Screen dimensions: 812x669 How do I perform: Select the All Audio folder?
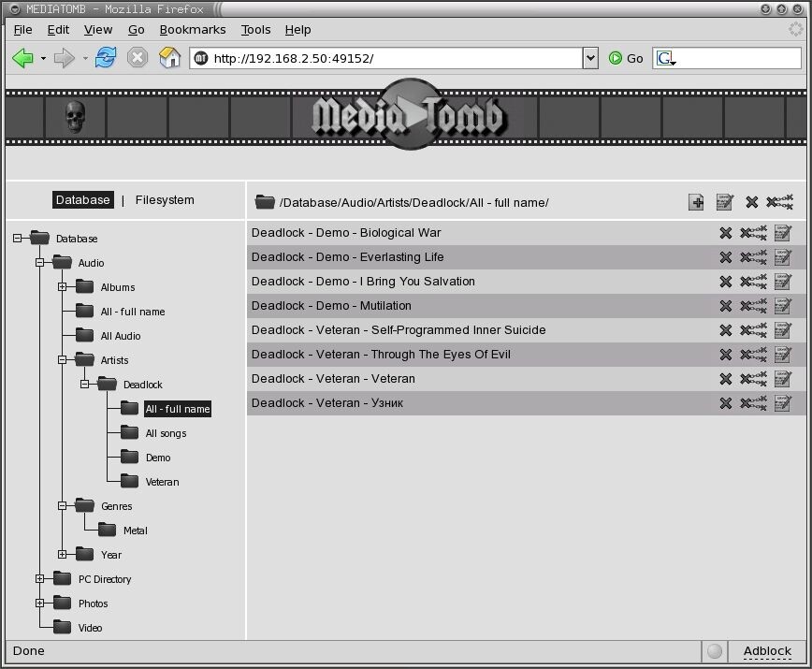pos(120,336)
